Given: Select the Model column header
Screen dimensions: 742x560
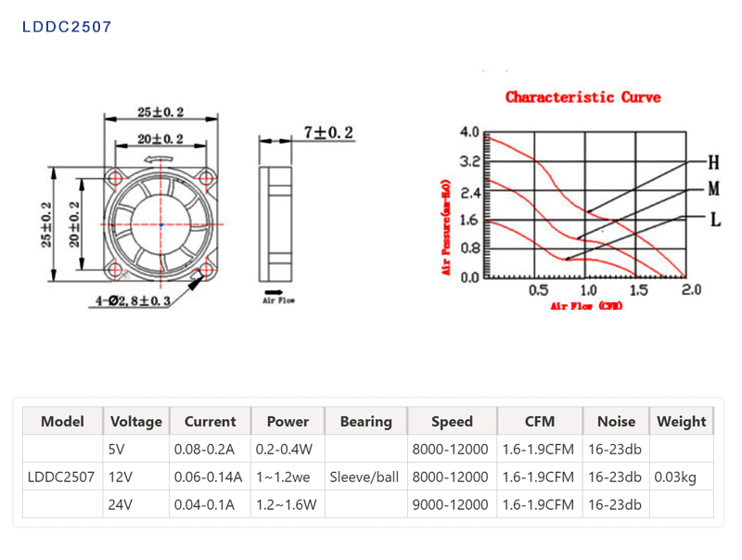Looking at the screenshot, I should [x=62, y=421].
